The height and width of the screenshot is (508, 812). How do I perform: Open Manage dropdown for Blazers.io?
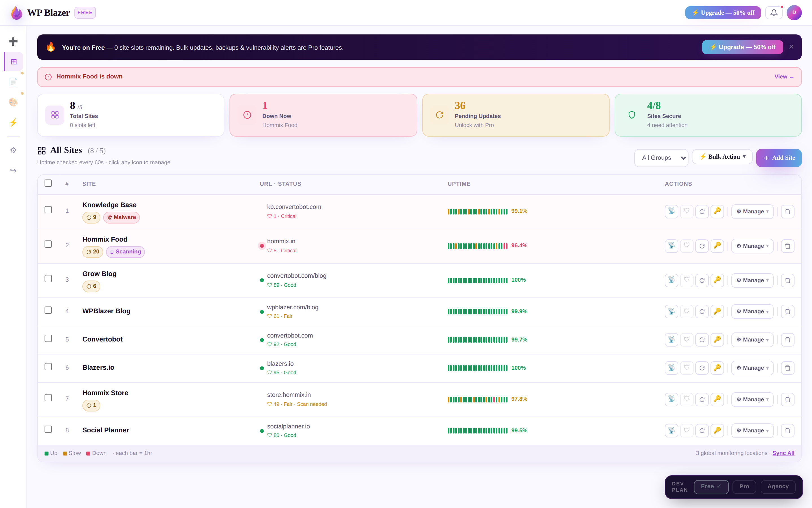pos(752,368)
